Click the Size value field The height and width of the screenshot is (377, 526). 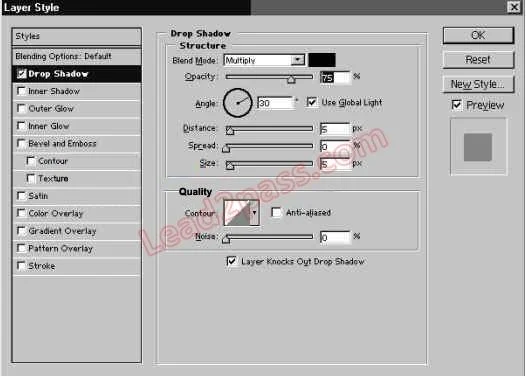pyautogui.click(x=335, y=164)
